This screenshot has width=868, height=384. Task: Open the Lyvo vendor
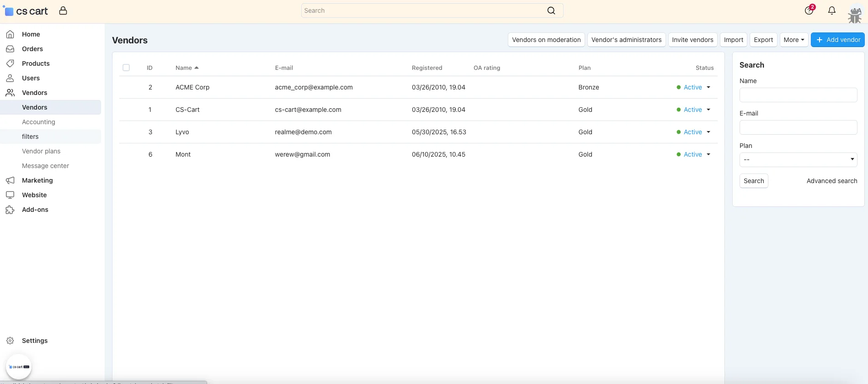click(x=182, y=132)
